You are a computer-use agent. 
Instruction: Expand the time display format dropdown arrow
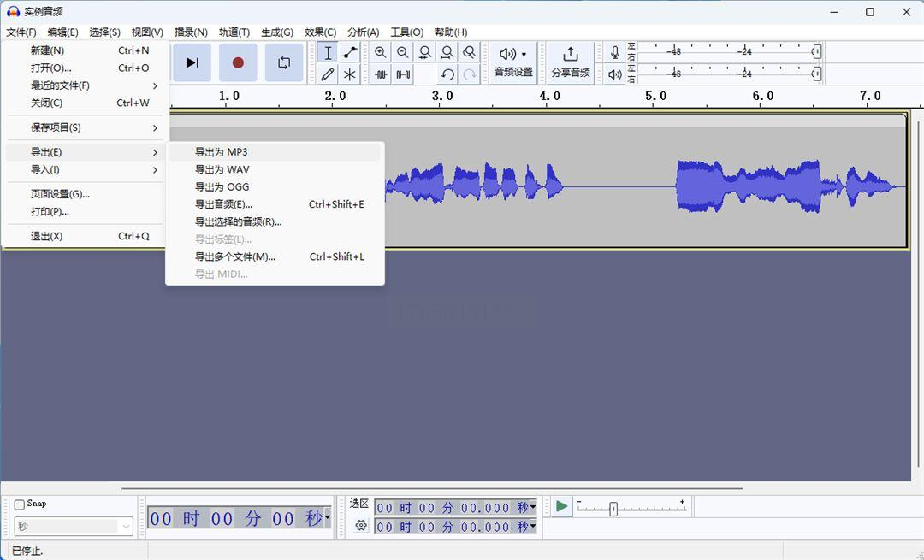(x=327, y=517)
